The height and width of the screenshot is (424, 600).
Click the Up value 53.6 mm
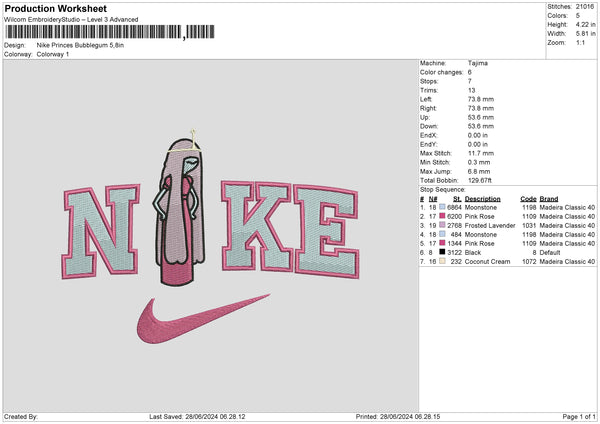point(481,117)
